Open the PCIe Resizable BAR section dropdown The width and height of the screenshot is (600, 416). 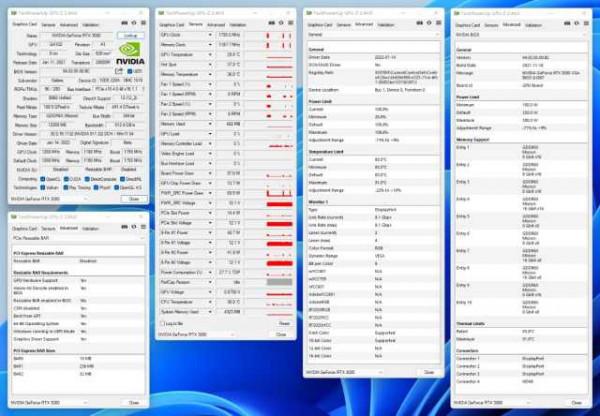[142, 238]
